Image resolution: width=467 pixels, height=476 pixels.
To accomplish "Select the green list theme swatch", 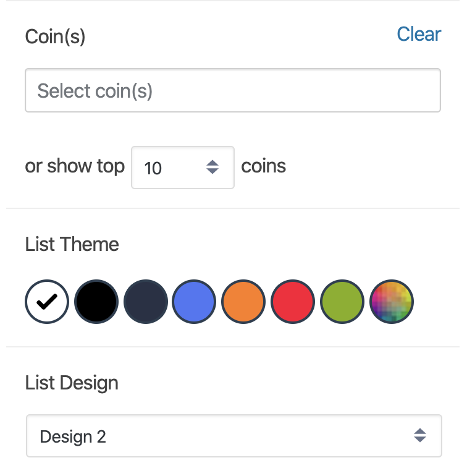I will 342,302.
